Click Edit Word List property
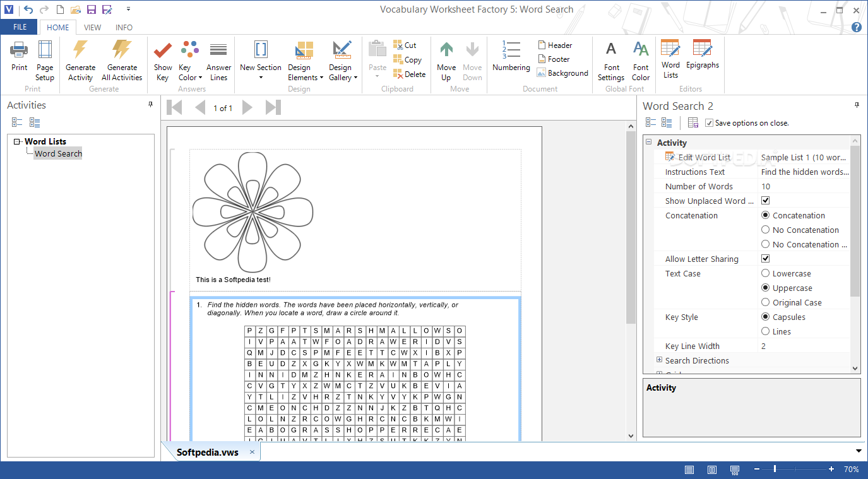 [x=705, y=157]
